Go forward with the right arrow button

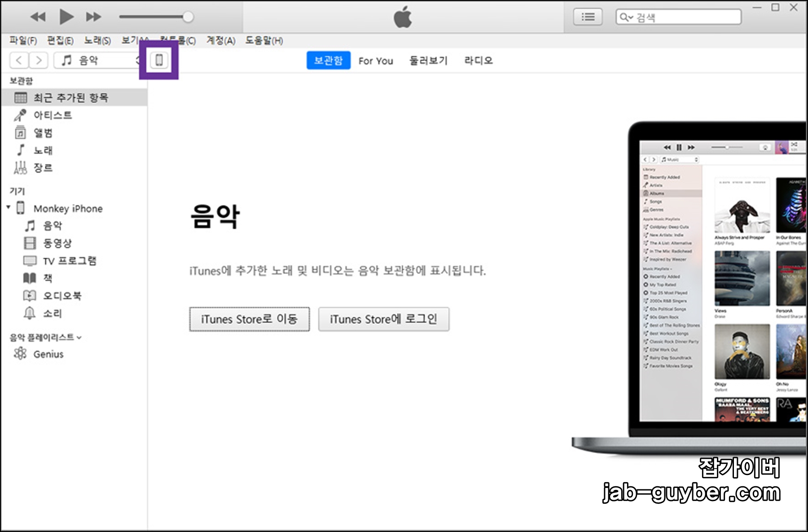pos(39,60)
